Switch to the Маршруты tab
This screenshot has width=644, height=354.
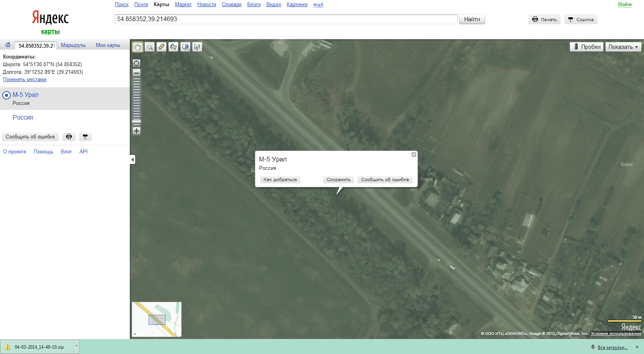pyautogui.click(x=73, y=45)
